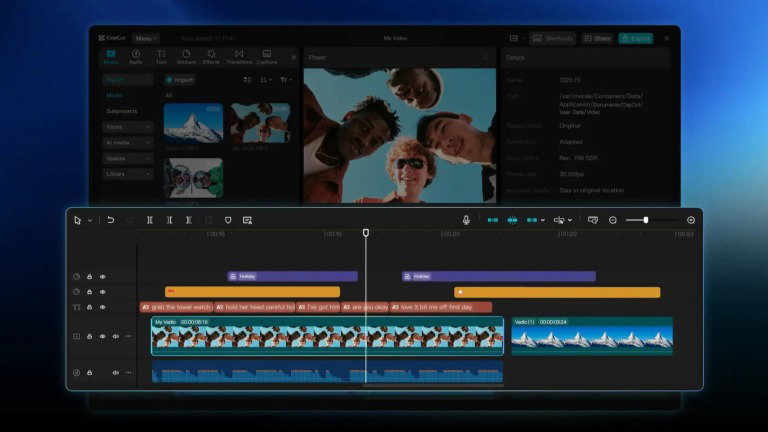Open the preview axis dropdown arrow

click(570, 220)
